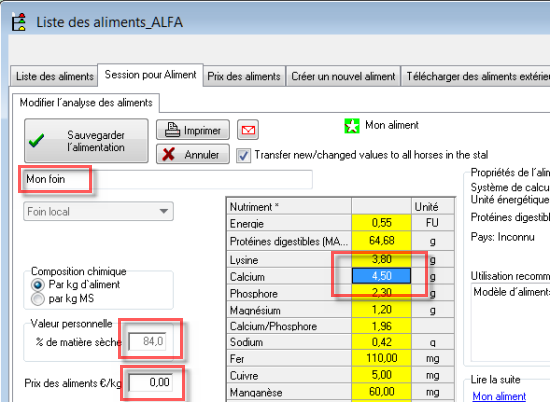
Task: Select the Cuivre value 5,00 cell
Action: 381,375
